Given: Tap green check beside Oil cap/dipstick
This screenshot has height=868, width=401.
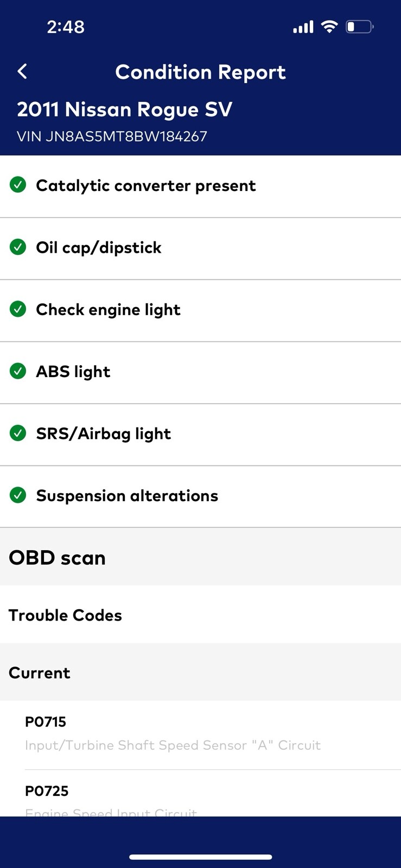Looking at the screenshot, I should pos(18,247).
